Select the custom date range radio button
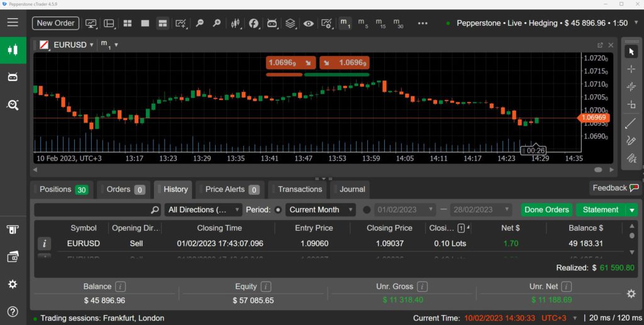This screenshot has height=325, width=644. pos(367,210)
